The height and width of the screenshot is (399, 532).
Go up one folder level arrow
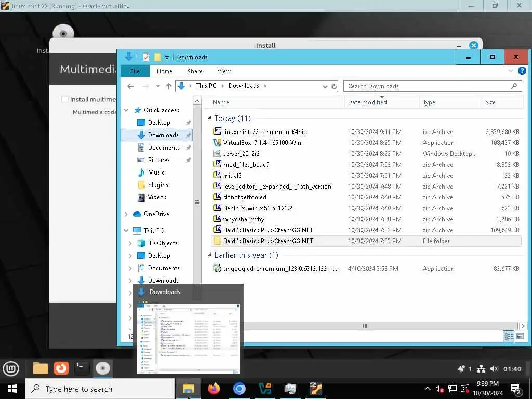click(x=169, y=86)
